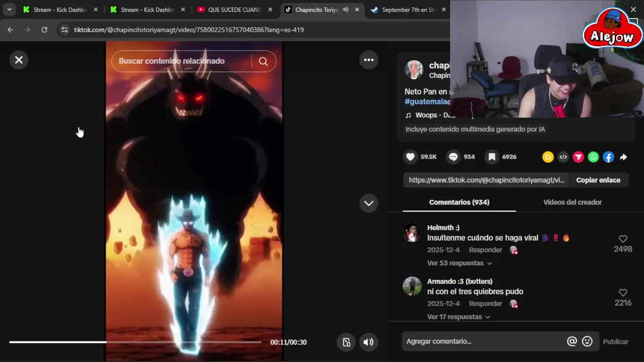Toggle auto-scroll icon beside volume
The height and width of the screenshot is (362, 644).
346,342
